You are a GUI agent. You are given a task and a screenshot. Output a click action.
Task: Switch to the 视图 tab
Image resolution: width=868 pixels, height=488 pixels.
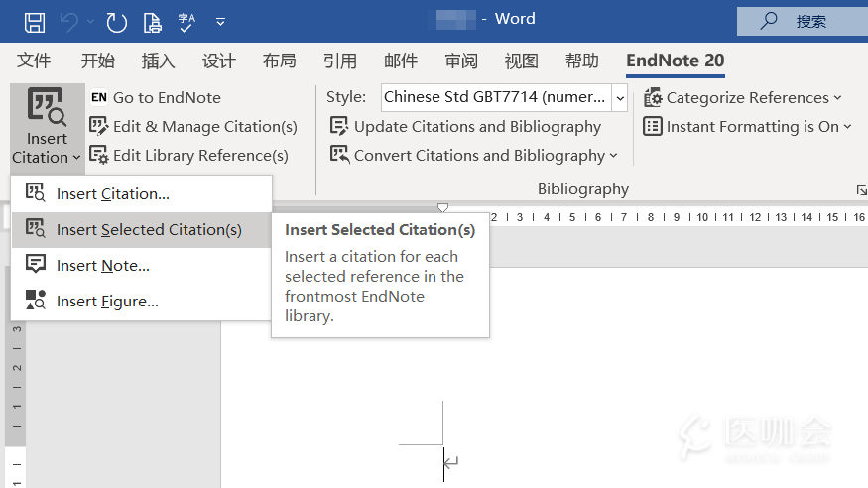coord(522,61)
